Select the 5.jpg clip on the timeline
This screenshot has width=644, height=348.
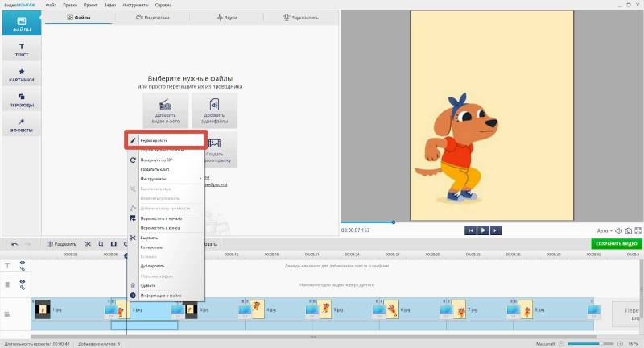(x=345, y=309)
